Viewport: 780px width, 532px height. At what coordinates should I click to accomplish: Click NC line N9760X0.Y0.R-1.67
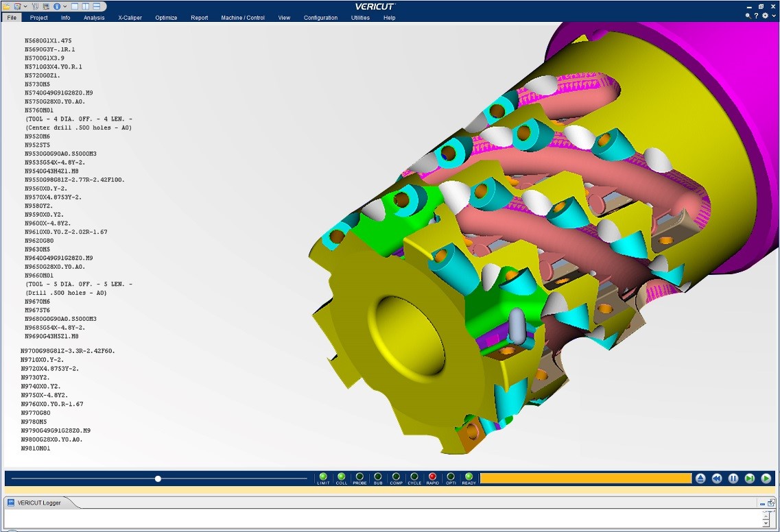(52, 404)
